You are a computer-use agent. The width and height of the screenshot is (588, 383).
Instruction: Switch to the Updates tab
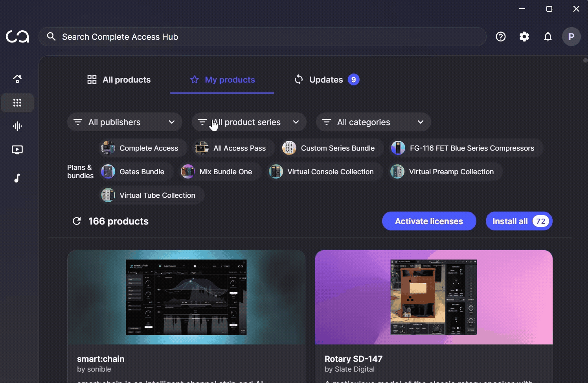point(327,79)
